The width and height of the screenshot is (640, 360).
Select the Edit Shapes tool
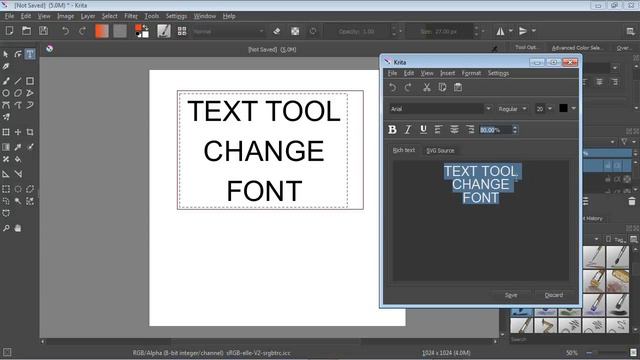click(x=18, y=54)
